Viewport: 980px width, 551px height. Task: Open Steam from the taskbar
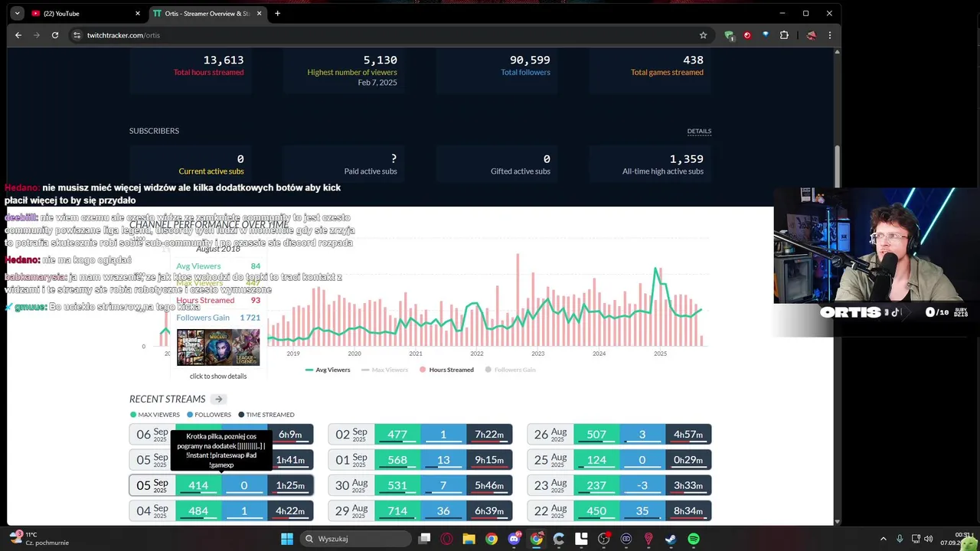(x=671, y=539)
